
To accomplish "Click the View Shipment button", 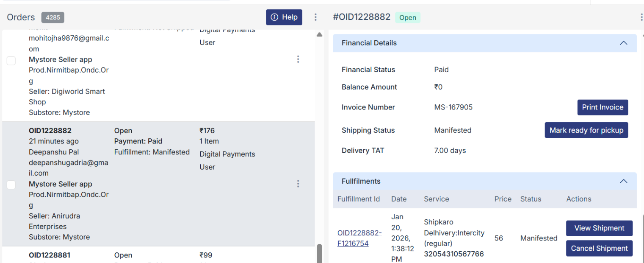I will click(599, 228).
